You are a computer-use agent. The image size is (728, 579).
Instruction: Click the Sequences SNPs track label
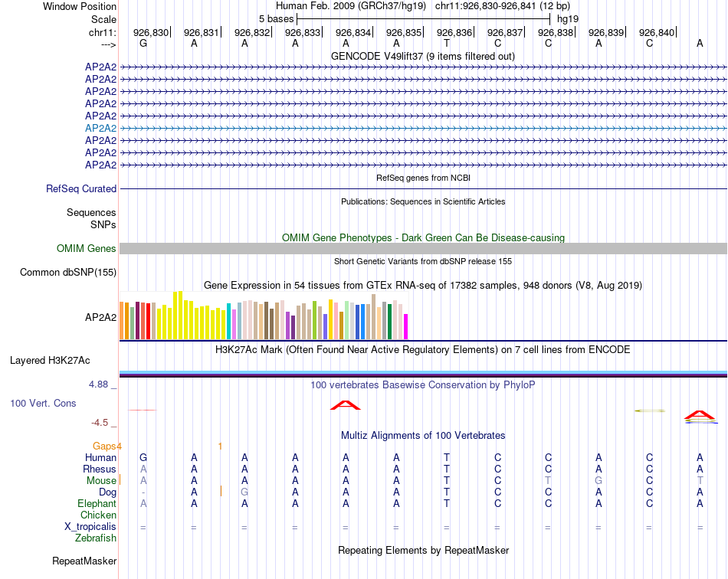pyautogui.click(x=91, y=218)
